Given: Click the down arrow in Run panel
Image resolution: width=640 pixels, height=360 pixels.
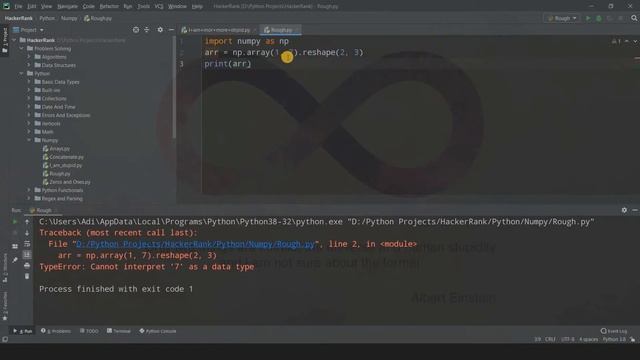Looking at the screenshot, I should click(x=27, y=233).
